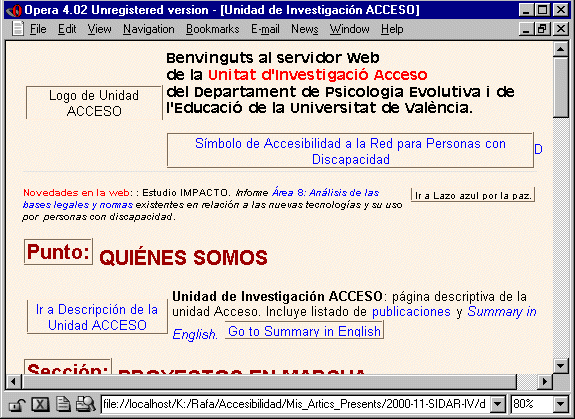Close the inner document window

561,29
